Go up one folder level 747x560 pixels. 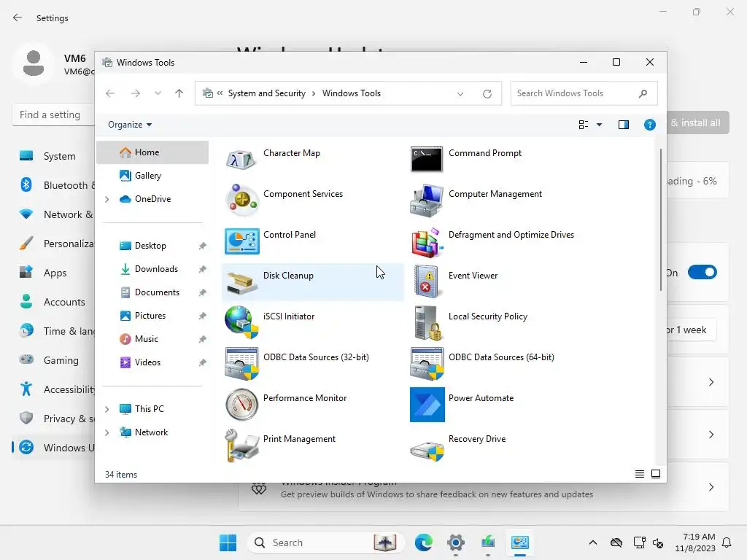pos(179,93)
